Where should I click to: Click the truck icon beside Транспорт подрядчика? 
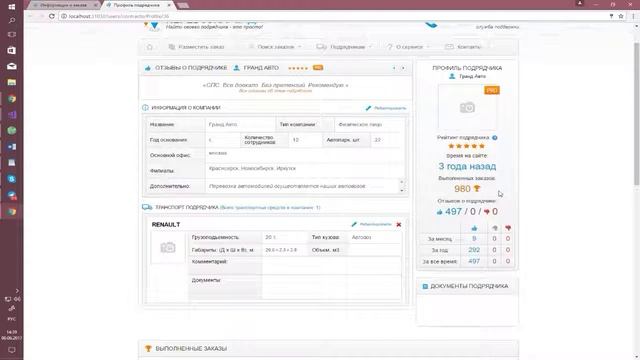pos(147,207)
